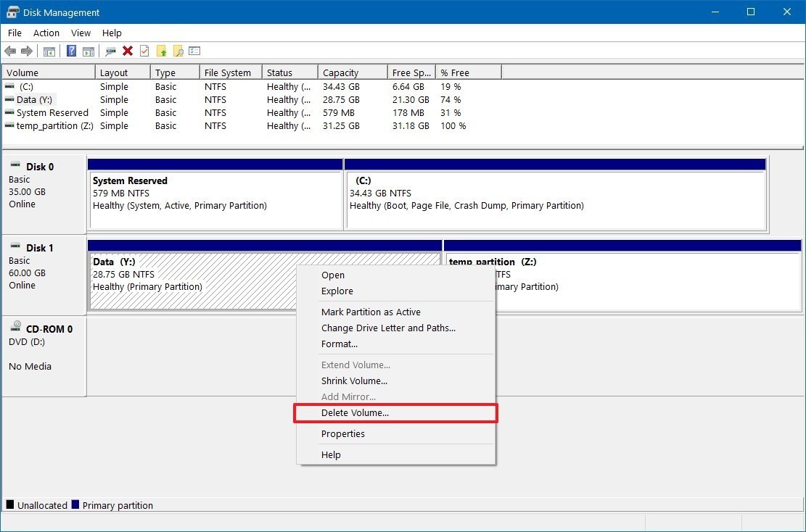This screenshot has width=806, height=532.
Task: Click the Back arrow in toolbar
Action: [10, 51]
